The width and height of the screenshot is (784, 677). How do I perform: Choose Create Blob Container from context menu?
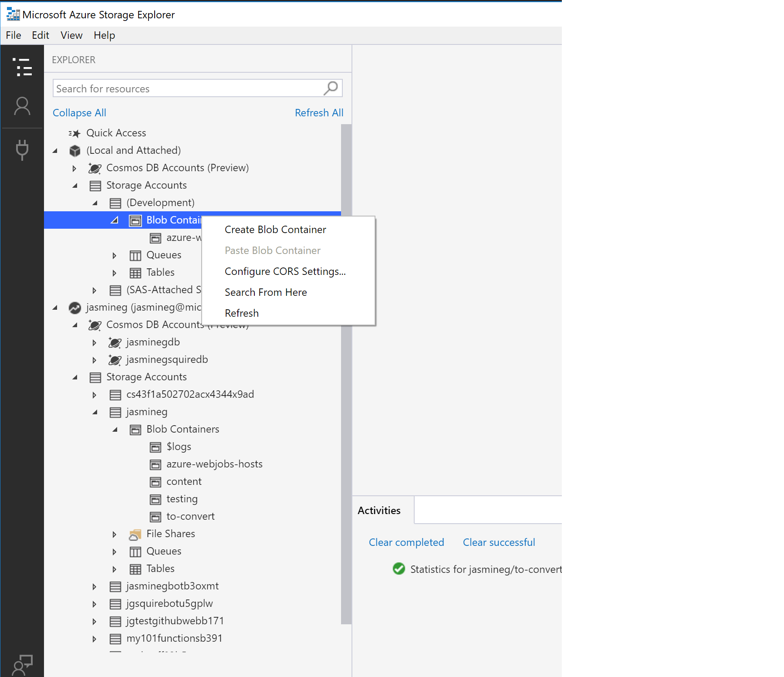click(x=288, y=230)
